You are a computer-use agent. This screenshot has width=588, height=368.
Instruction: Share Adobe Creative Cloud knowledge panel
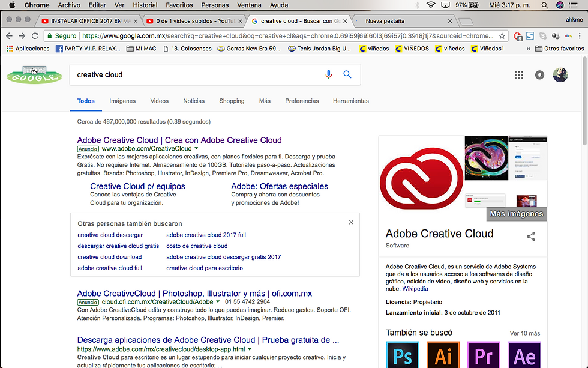(531, 237)
